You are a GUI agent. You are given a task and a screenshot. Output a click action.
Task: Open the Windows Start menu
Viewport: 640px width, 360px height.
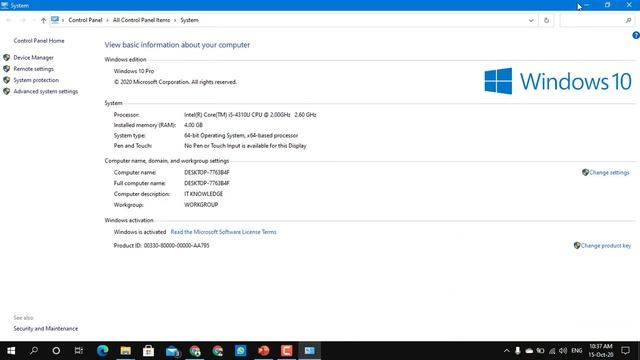click(x=11, y=351)
